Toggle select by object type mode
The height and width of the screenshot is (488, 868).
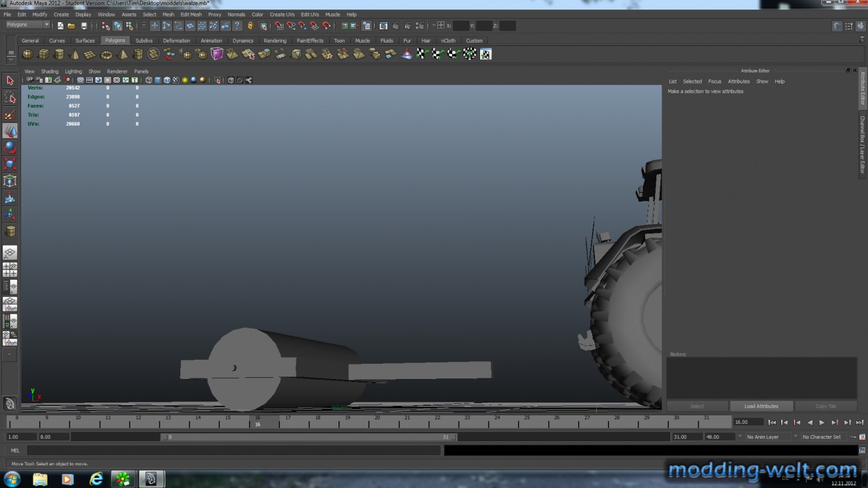118,26
